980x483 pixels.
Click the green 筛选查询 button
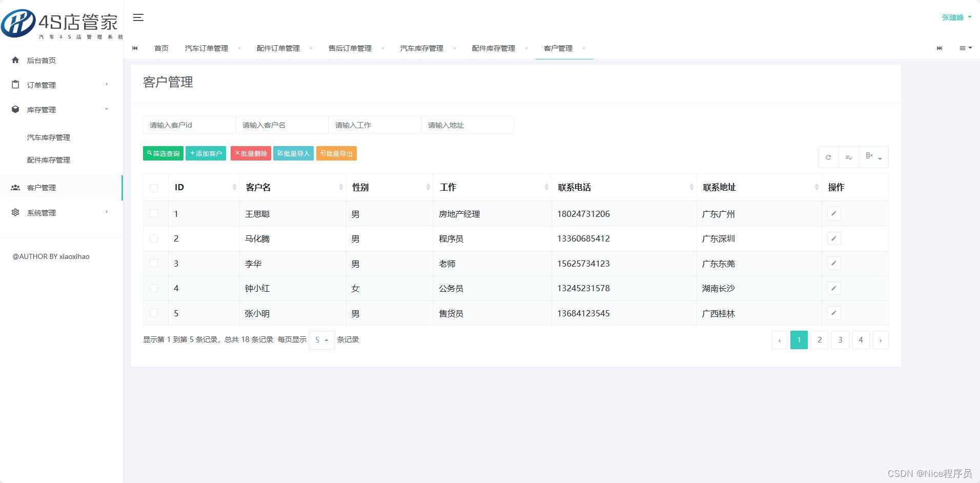coord(163,153)
